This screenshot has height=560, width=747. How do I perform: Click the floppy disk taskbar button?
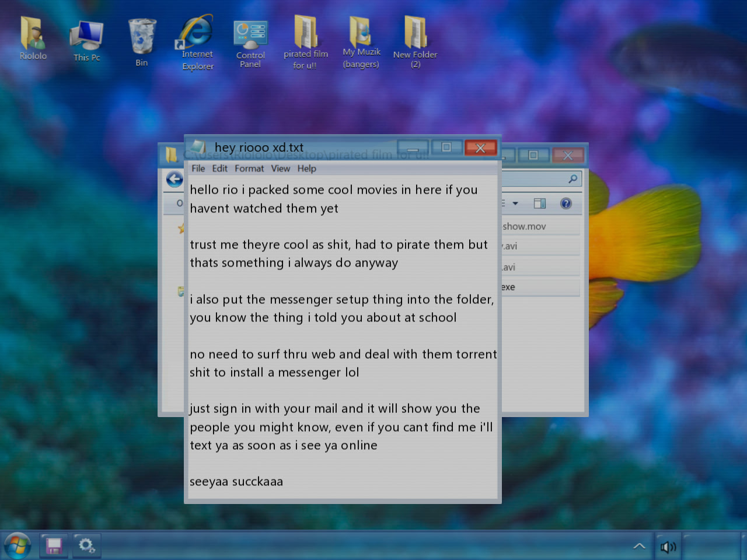click(x=54, y=546)
